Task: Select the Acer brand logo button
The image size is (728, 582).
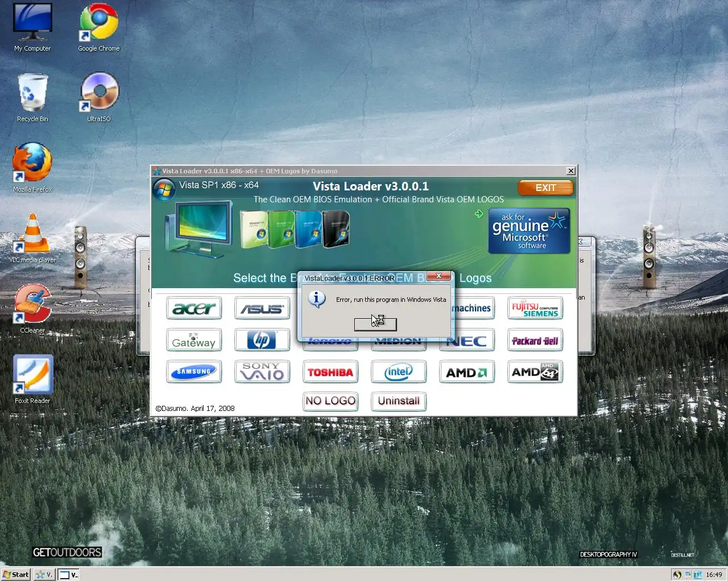Action: (x=194, y=308)
